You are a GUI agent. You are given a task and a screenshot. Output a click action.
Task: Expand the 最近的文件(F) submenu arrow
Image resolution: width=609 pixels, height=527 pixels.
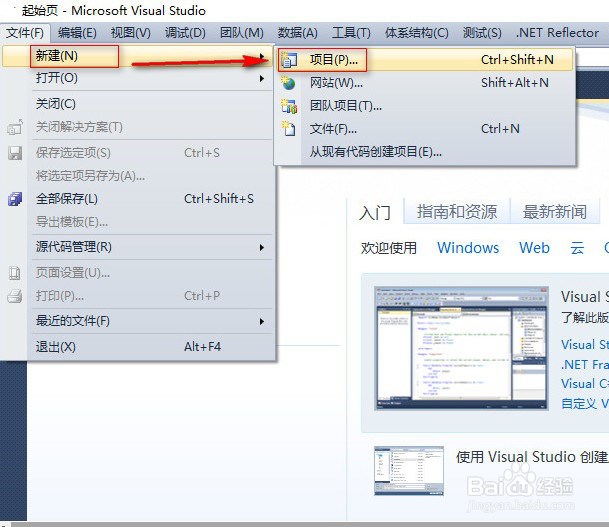click(262, 322)
